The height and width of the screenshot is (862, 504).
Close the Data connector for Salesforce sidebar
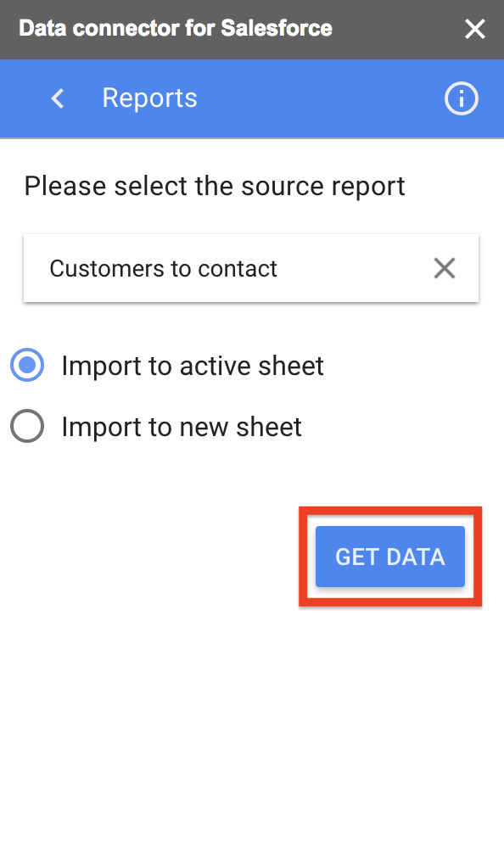(475, 29)
